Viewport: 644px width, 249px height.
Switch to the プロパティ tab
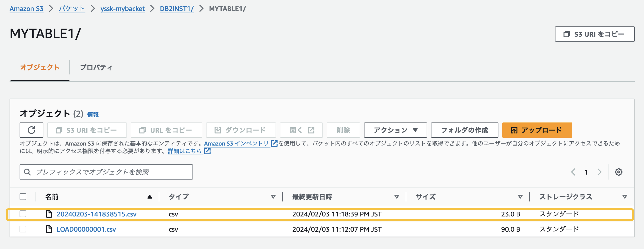click(96, 67)
